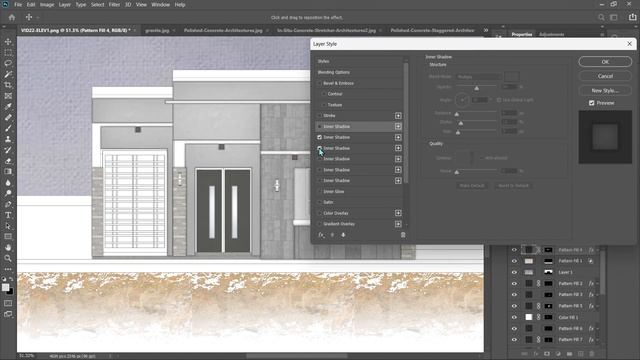640x360 pixels.
Task: Select the Hand tool
Action: click(8, 247)
